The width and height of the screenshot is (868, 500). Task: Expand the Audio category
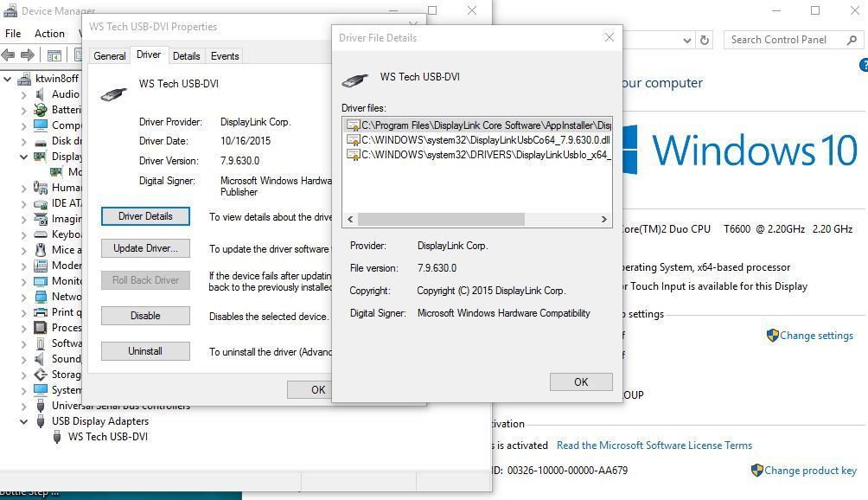(24, 94)
